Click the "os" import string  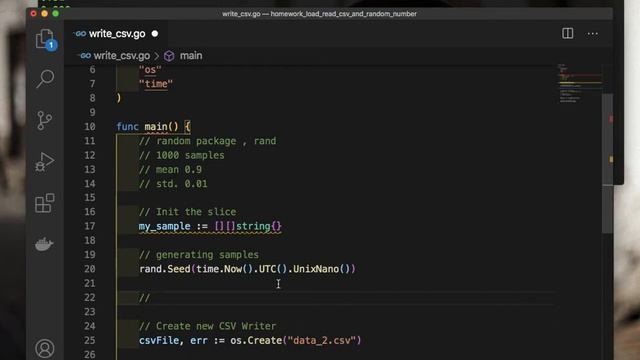click(150, 70)
